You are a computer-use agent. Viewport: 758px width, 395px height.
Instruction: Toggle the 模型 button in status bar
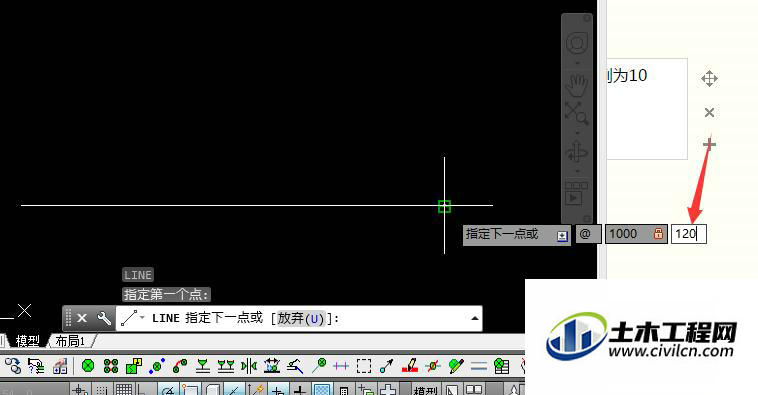click(x=425, y=390)
